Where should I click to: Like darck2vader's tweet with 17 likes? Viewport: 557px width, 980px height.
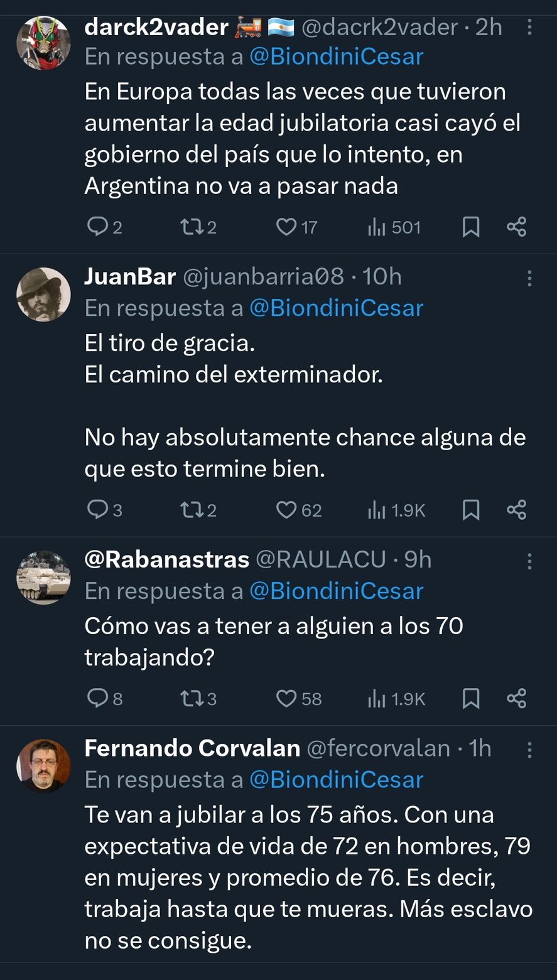pyautogui.click(x=286, y=227)
